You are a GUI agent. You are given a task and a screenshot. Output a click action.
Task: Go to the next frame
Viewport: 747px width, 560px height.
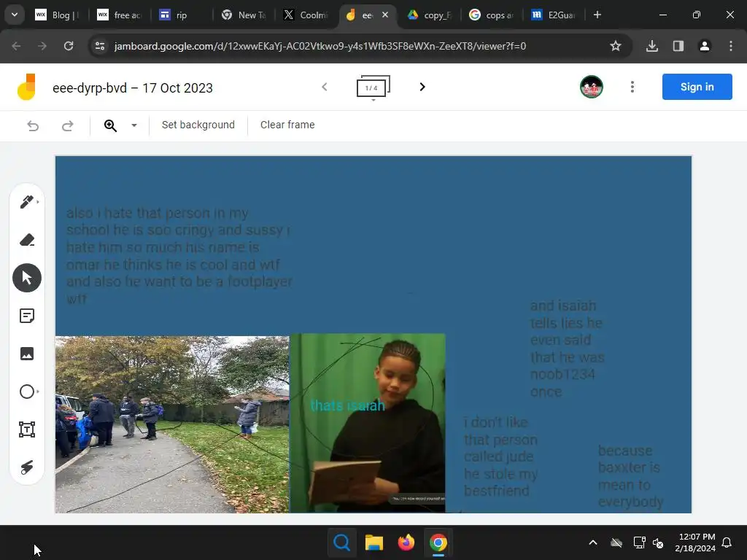[422, 87]
